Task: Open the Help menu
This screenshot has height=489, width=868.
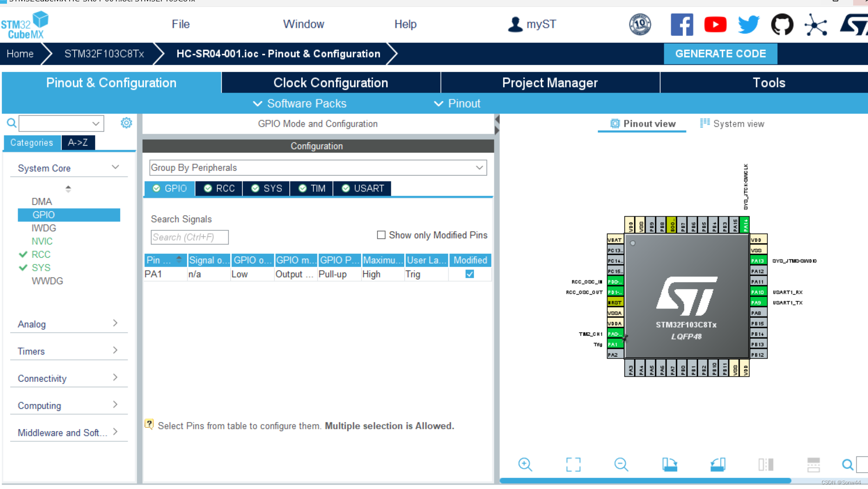Action: 405,24
